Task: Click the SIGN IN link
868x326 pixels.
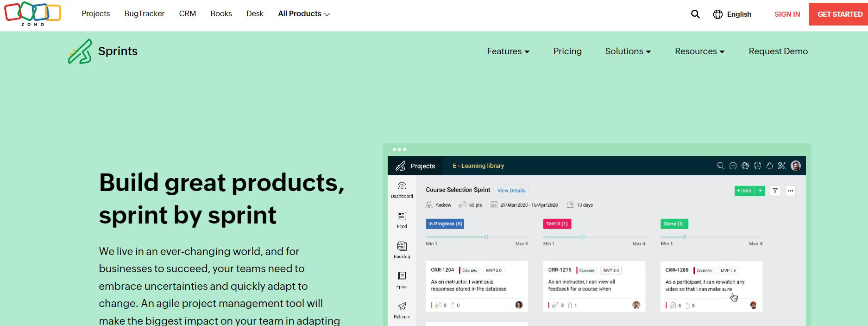Action: (x=787, y=14)
